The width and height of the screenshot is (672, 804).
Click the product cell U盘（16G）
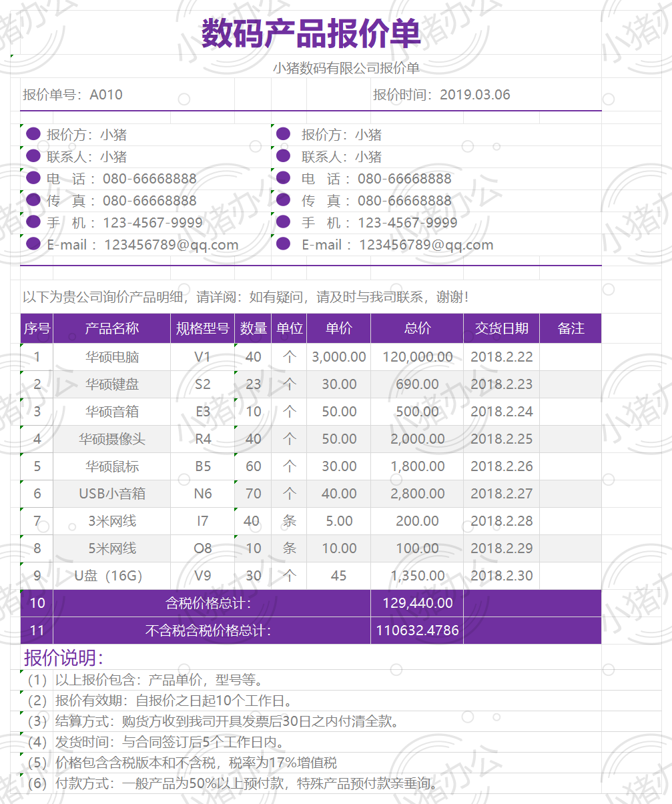[112, 576]
